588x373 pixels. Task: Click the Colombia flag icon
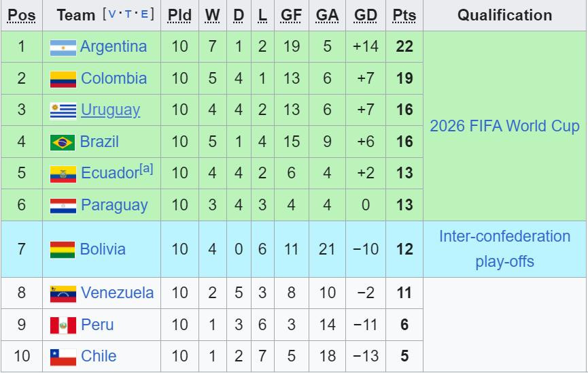tap(63, 79)
